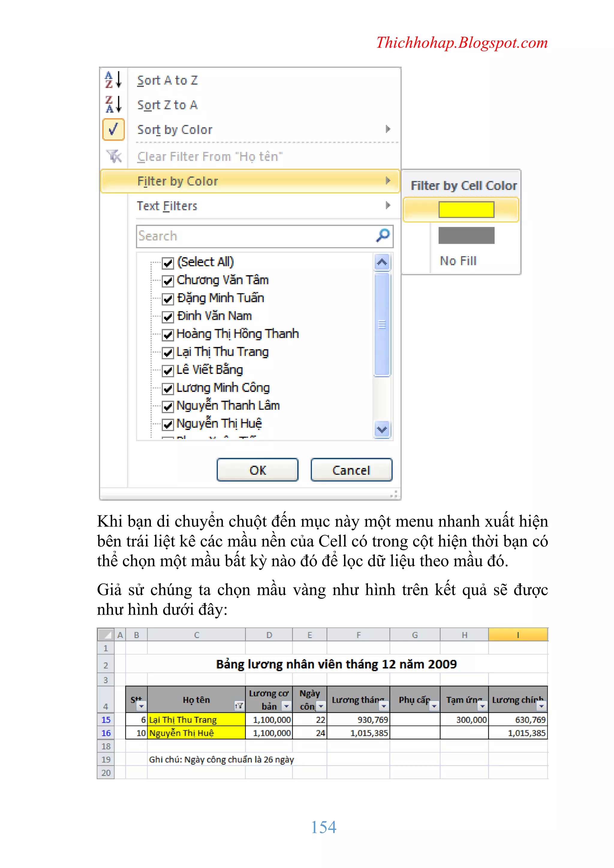Screen dimensions: 614x868
Task: Click the Sort Z to A icon
Action: [113, 104]
